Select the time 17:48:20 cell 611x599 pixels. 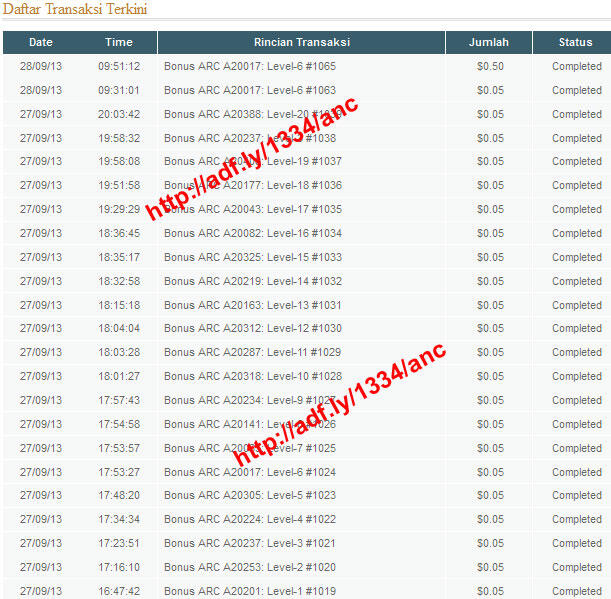[x=119, y=495]
